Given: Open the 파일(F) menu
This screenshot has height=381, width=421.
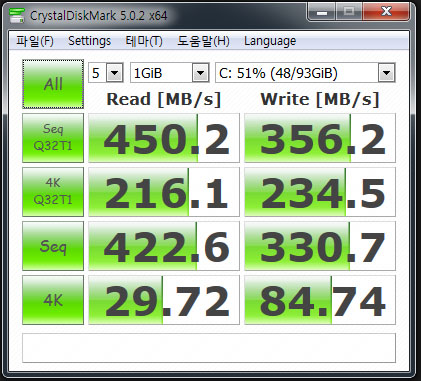Looking at the screenshot, I should (35, 41).
